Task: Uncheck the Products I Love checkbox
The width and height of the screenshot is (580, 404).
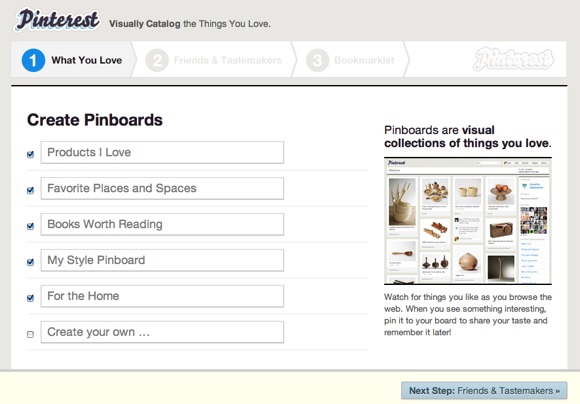Action: 30,154
